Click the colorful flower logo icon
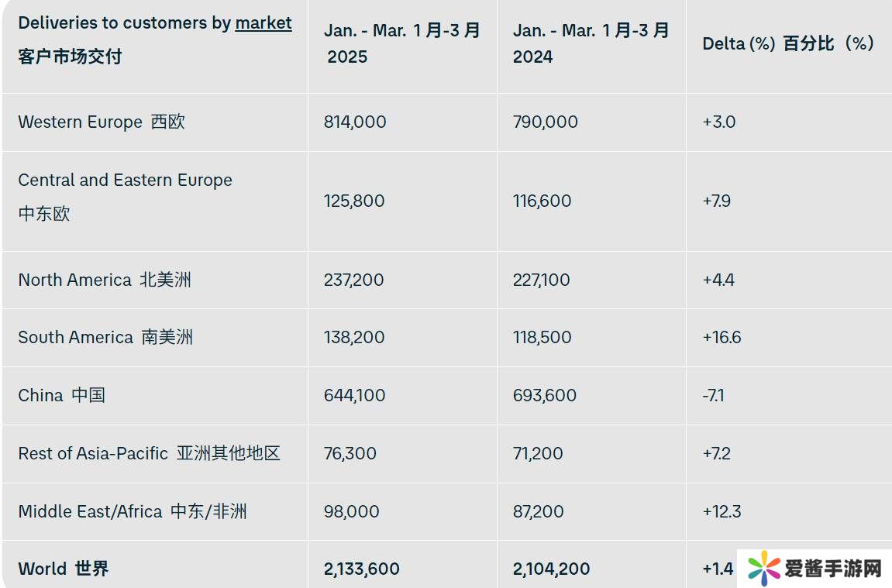This screenshot has width=892, height=588. tap(763, 569)
